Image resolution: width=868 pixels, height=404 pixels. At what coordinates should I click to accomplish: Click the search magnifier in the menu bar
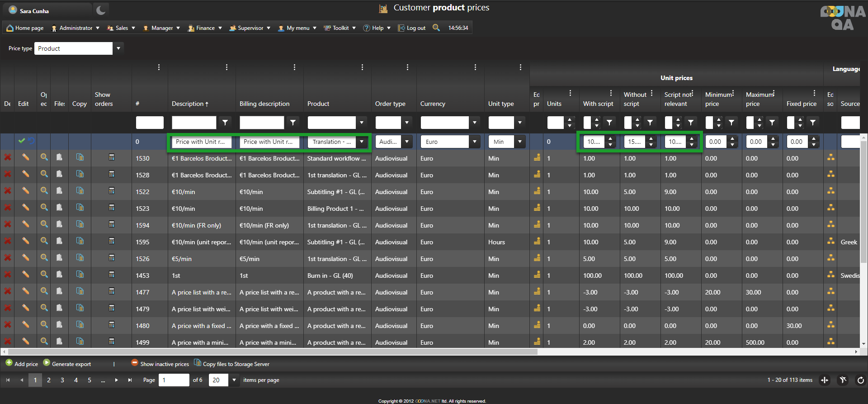[x=436, y=28]
